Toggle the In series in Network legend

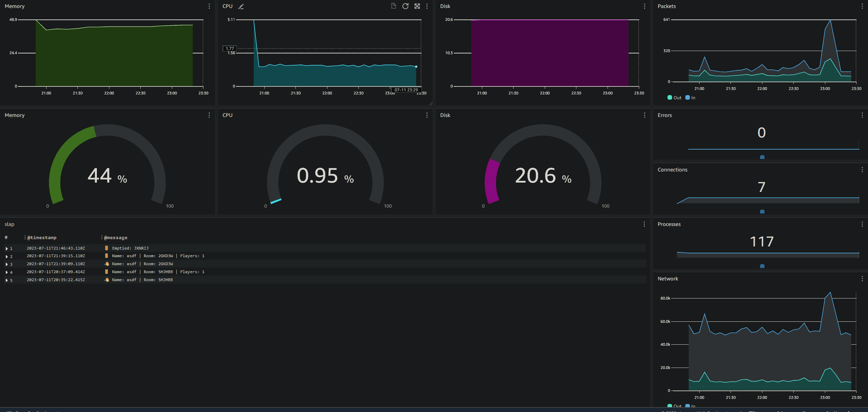(x=690, y=406)
